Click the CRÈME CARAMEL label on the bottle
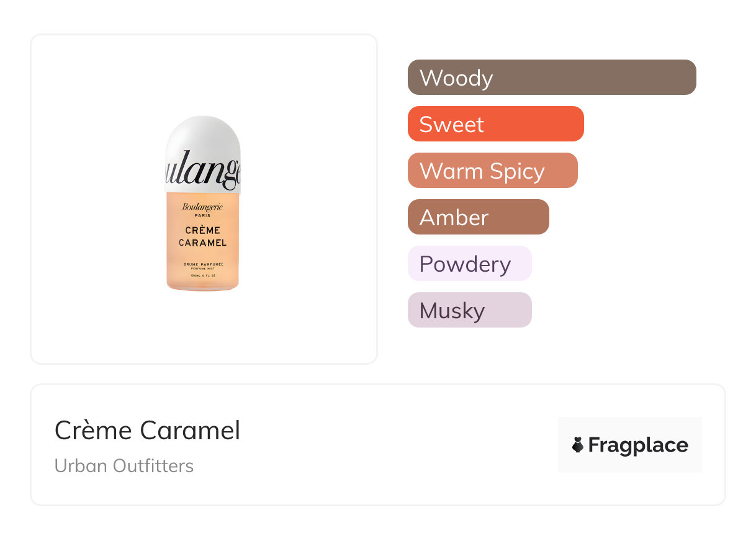This screenshot has width=756, height=536. click(203, 236)
